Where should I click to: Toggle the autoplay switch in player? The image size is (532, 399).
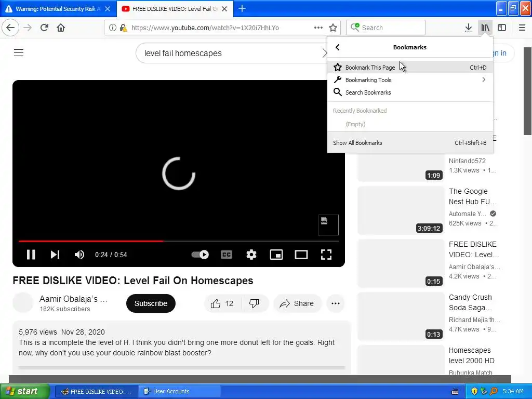click(200, 255)
